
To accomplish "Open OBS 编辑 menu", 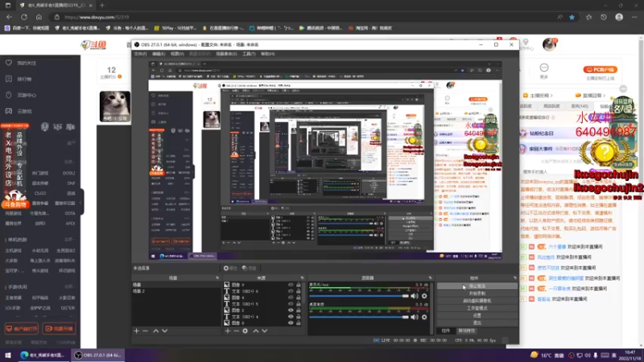I will (x=159, y=54).
